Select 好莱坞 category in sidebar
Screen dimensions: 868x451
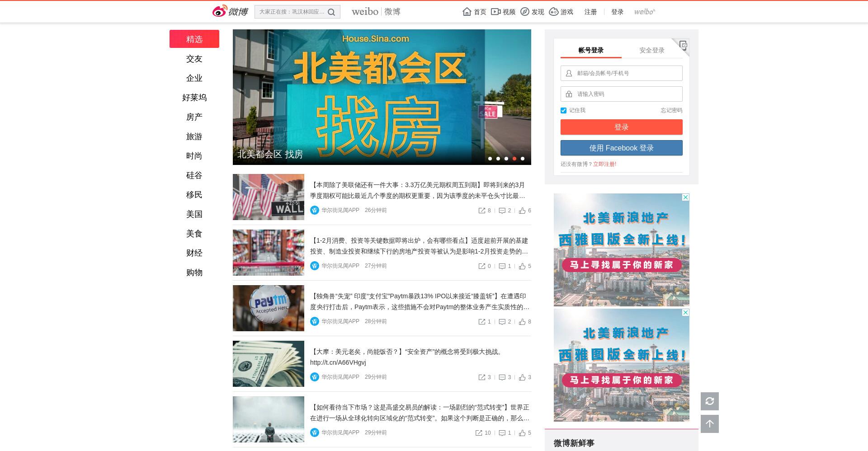point(194,98)
